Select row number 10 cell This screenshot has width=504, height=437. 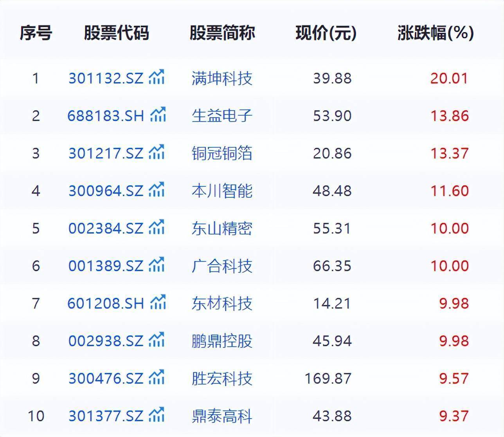pos(36,416)
